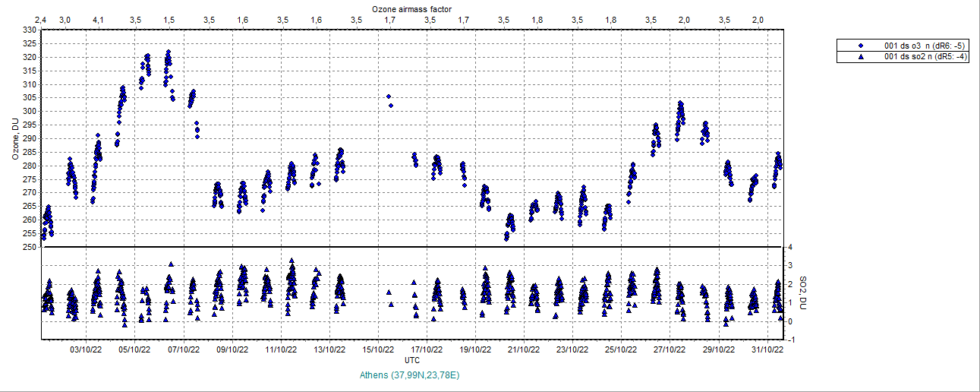
Task: Click the 330 tick on Ozone axis
Action: coord(29,30)
